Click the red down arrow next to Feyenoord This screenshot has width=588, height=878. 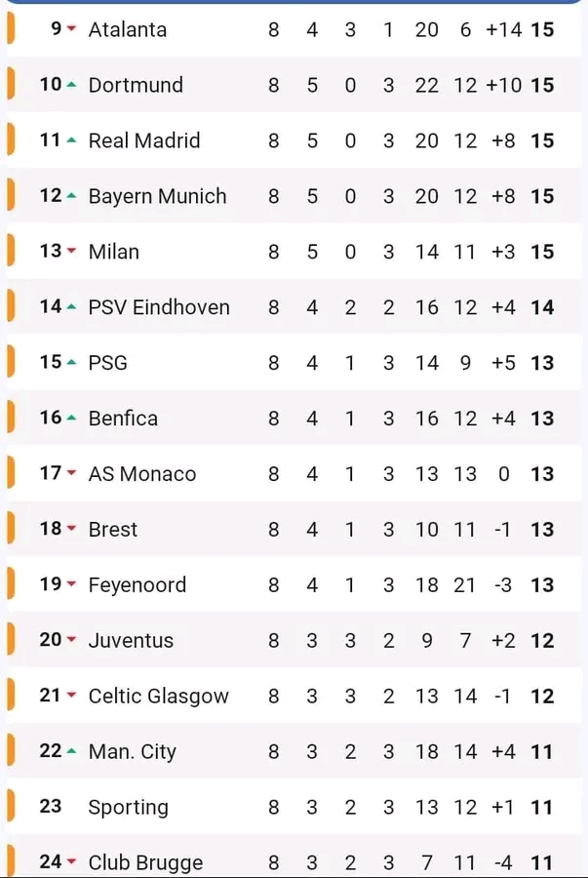coord(71,583)
